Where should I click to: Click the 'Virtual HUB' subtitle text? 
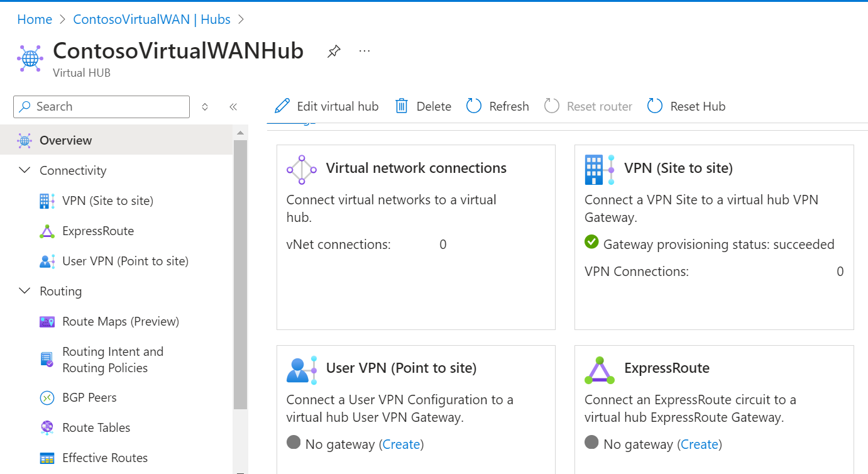[x=82, y=73]
